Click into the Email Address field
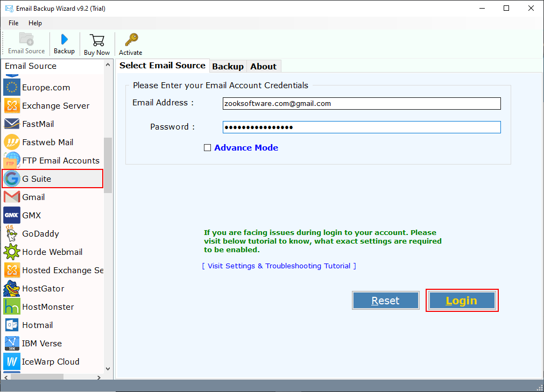The height and width of the screenshot is (392, 544). pos(362,104)
